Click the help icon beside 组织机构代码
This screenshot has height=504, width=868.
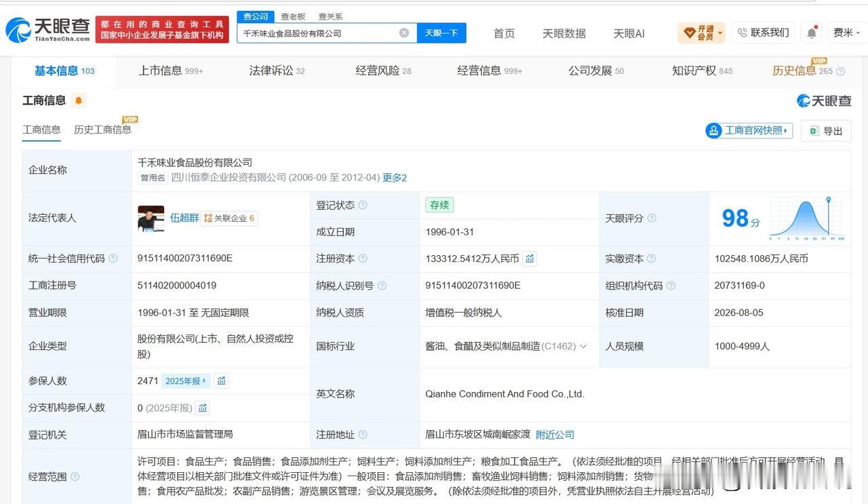671,286
